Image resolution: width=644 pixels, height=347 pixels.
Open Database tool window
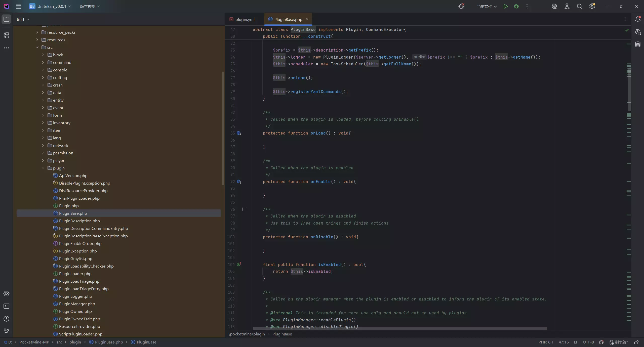(x=638, y=45)
